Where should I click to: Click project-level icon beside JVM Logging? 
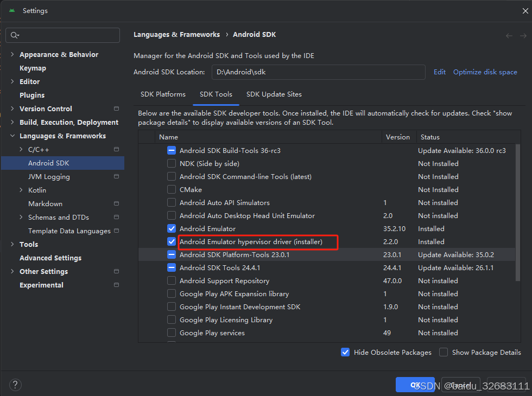coord(116,176)
